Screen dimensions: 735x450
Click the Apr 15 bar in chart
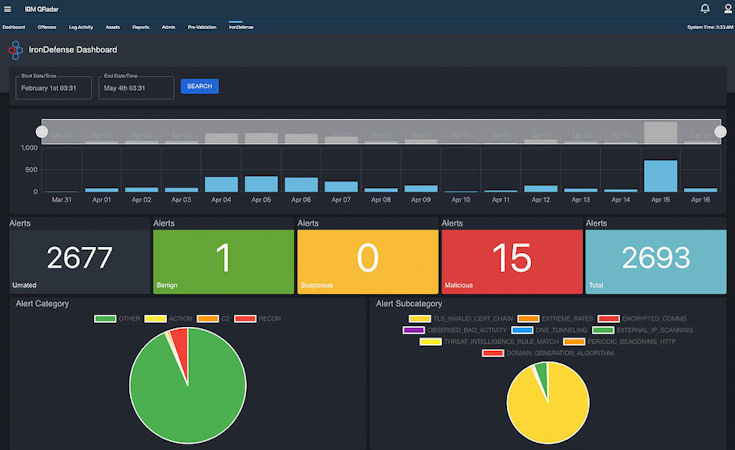click(660, 176)
